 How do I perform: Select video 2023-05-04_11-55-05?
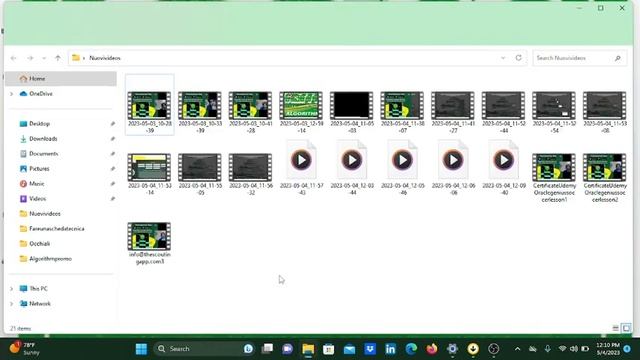point(200,174)
